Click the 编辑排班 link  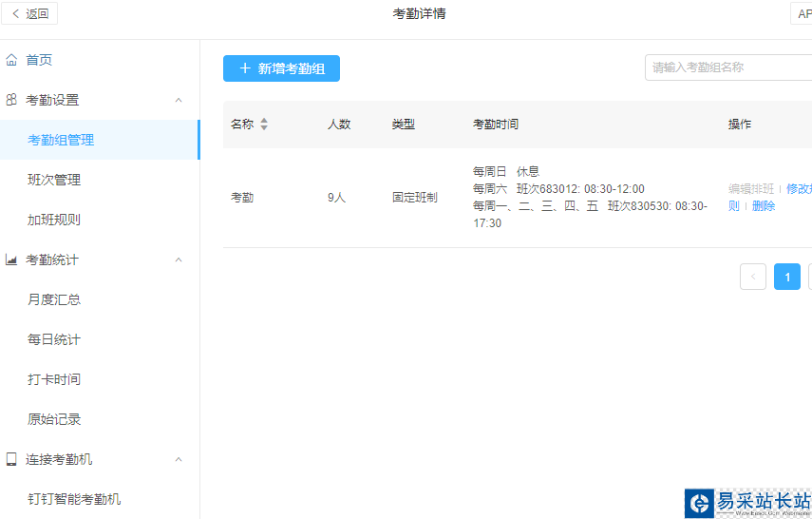(751, 188)
